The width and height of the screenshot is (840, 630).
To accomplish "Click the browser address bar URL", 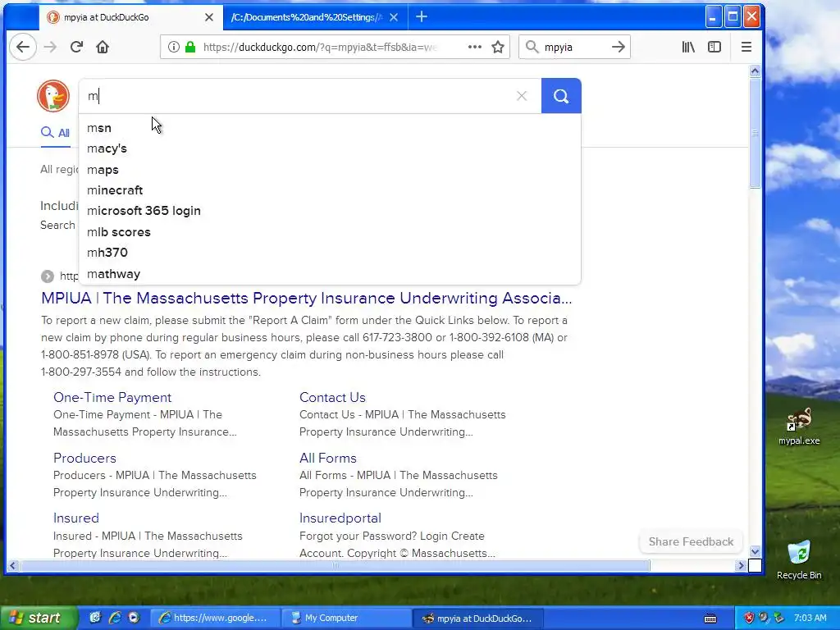I will click(321, 47).
